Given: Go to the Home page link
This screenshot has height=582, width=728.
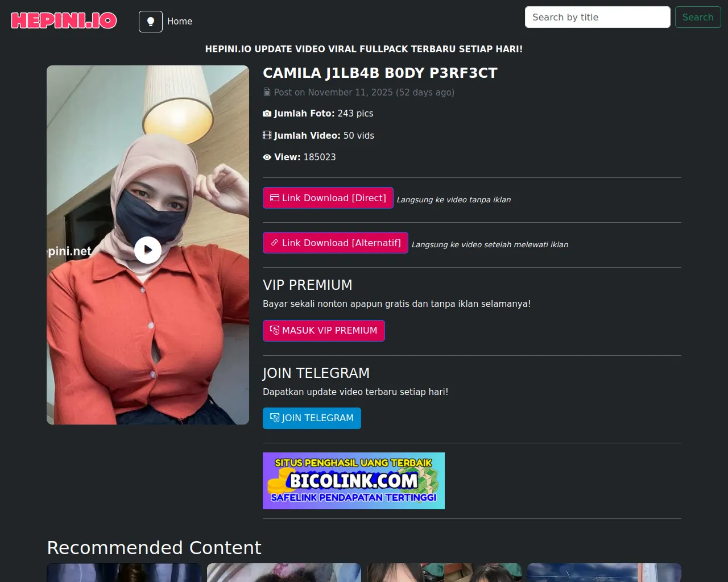Looking at the screenshot, I should point(180,22).
